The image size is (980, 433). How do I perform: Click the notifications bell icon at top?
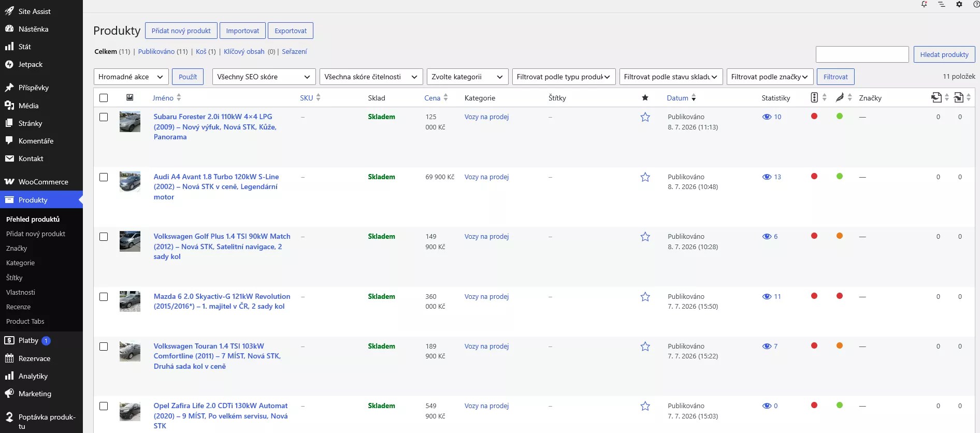924,4
